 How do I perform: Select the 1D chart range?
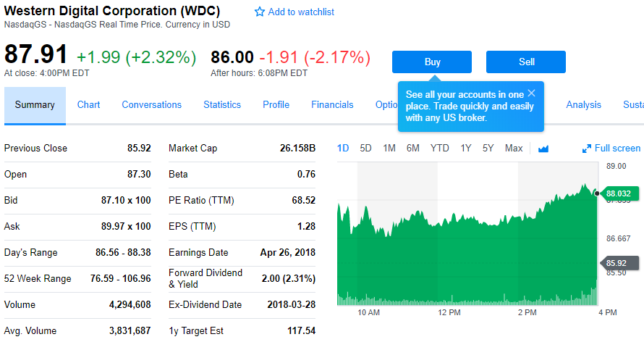click(343, 149)
